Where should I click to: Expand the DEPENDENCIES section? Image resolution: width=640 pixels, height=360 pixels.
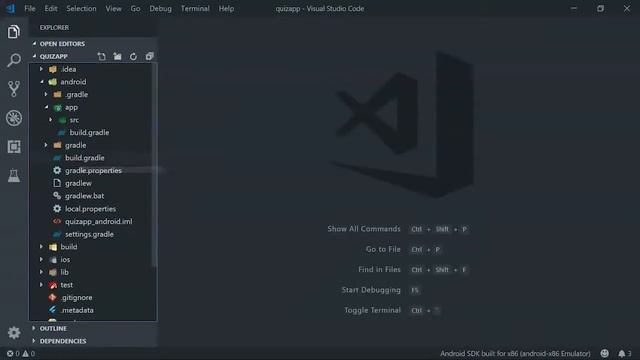[x=93, y=341]
